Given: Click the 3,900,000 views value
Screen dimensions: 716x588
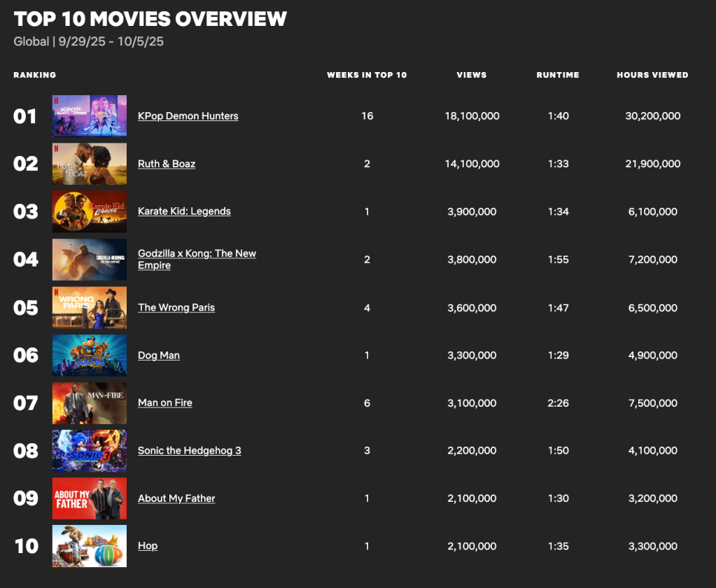Looking at the screenshot, I should [472, 212].
